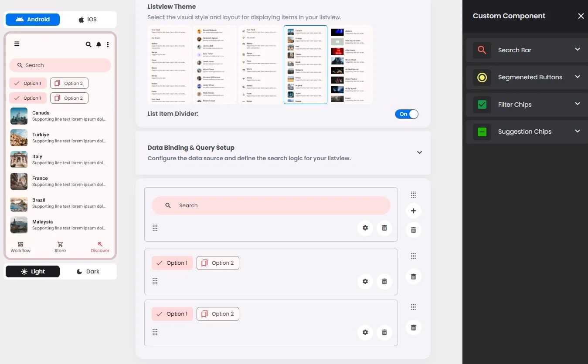Image resolution: width=588 pixels, height=364 pixels.
Task: Click the Suggestion Chips component label
Action: 525,131
